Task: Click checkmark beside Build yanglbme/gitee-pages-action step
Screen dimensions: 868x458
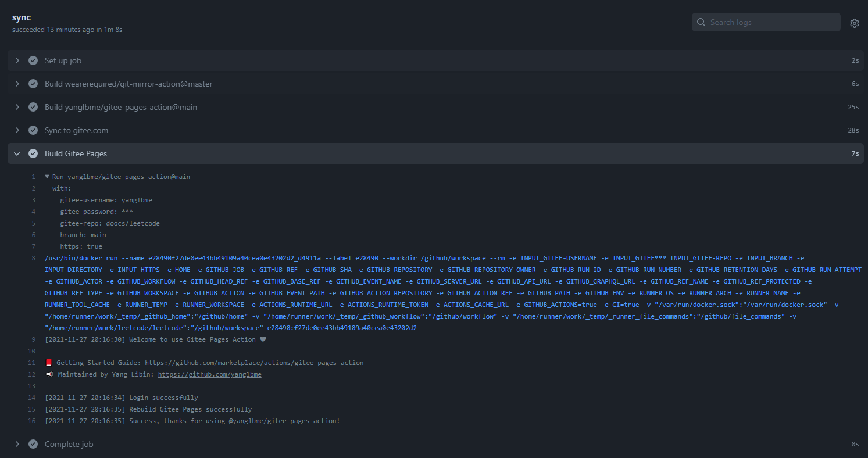Action: point(33,107)
